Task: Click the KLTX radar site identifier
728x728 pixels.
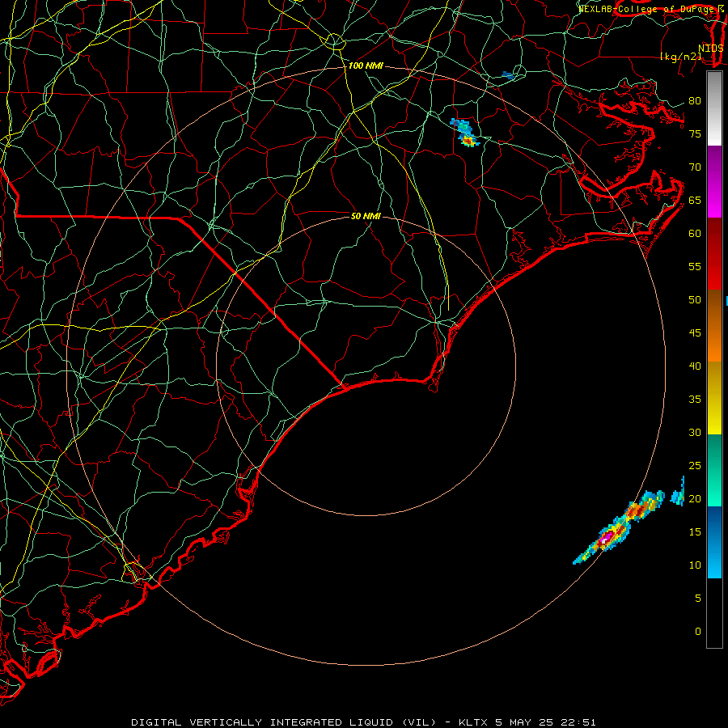Action: pyautogui.click(x=473, y=722)
